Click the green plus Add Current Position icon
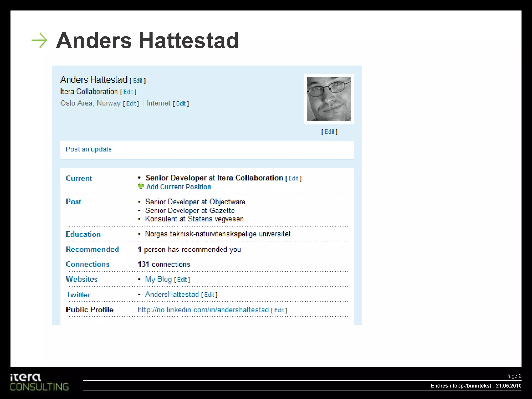The height and width of the screenshot is (399, 532). tap(141, 186)
